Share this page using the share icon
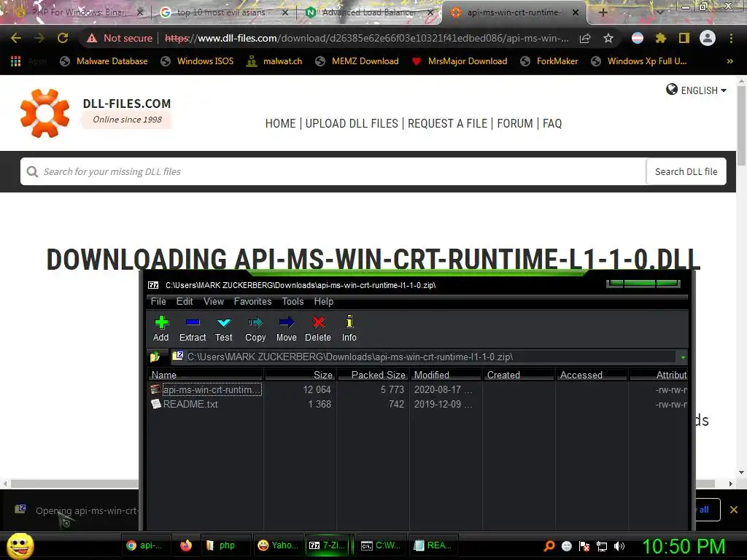This screenshot has height=560, width=747. 585,38
